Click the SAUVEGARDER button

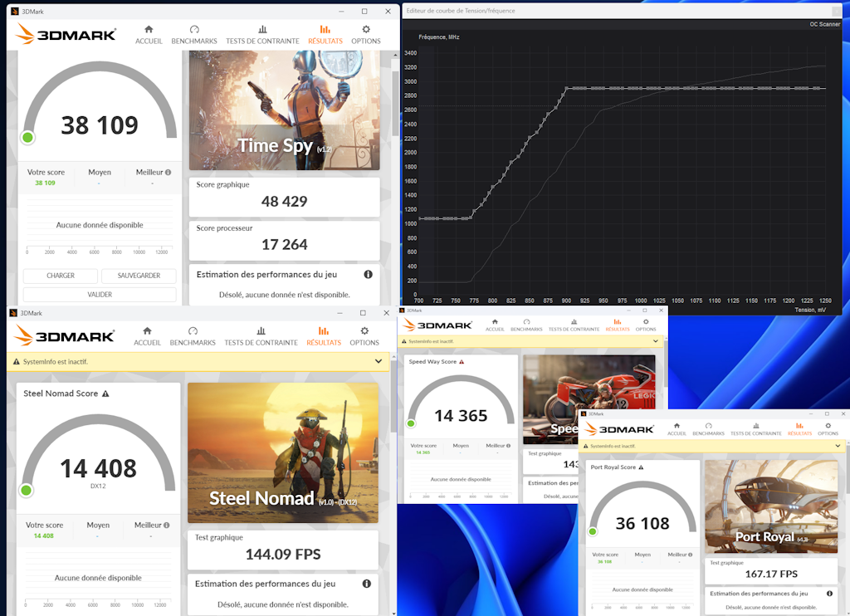[139, 276]
